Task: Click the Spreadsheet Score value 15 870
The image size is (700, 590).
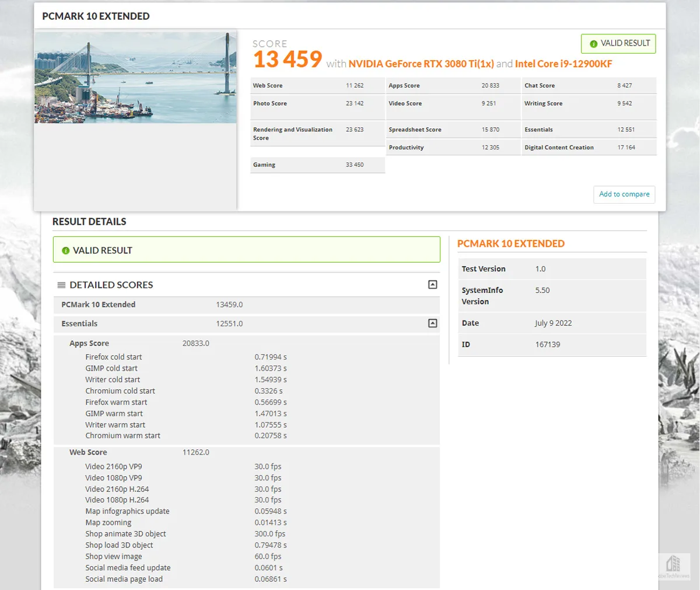Action: (x=491, y=130)
